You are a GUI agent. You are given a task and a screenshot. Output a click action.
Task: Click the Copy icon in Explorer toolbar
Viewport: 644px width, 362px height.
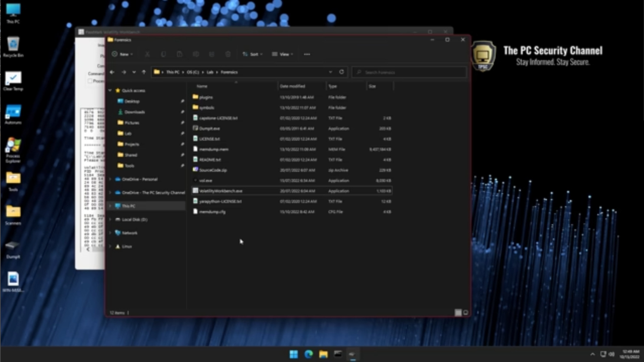click(163, 54)
